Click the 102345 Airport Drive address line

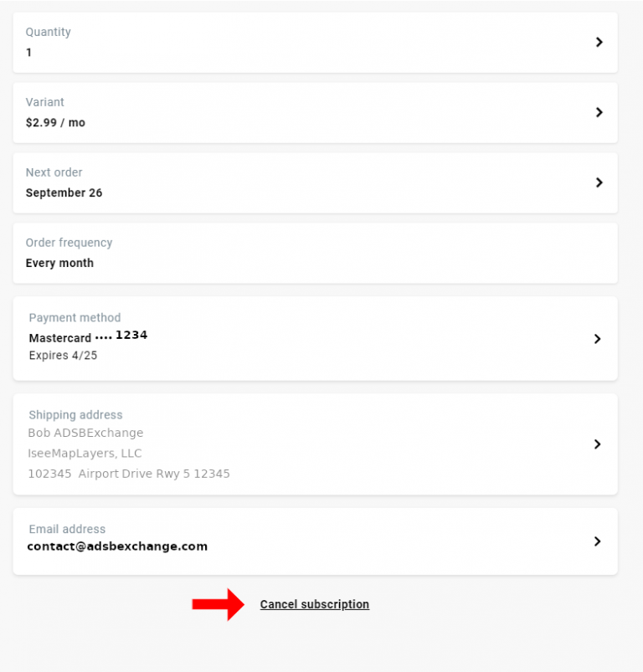click(128, 473)
